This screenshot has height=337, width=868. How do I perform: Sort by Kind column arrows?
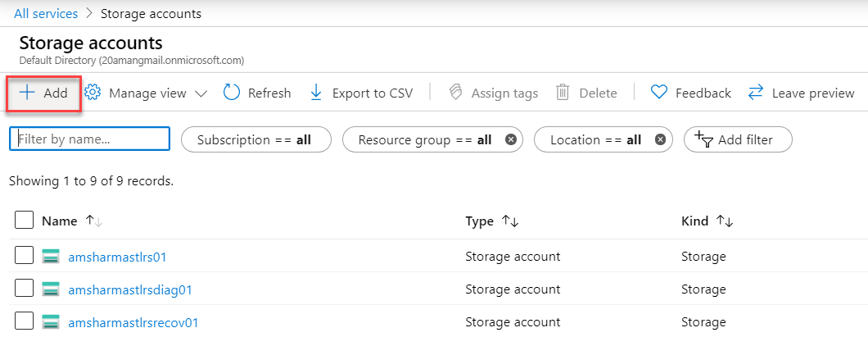coord(725,221)
